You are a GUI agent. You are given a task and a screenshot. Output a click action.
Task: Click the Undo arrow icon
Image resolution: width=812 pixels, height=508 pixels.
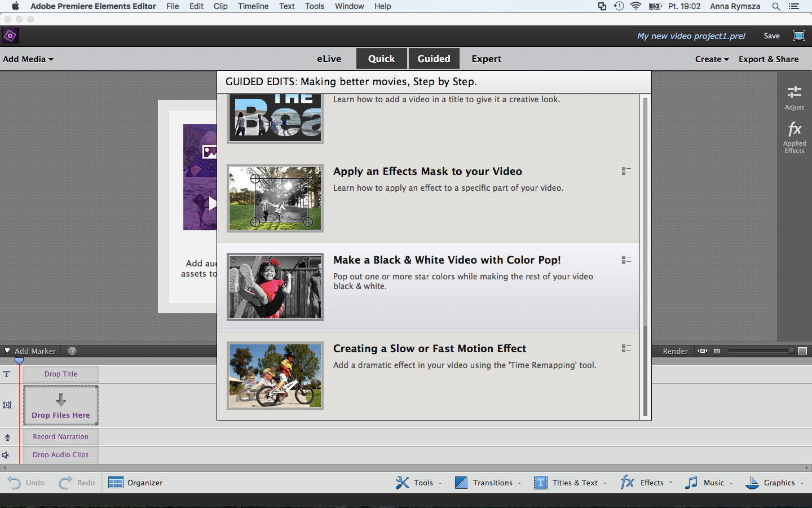[14, 483]
